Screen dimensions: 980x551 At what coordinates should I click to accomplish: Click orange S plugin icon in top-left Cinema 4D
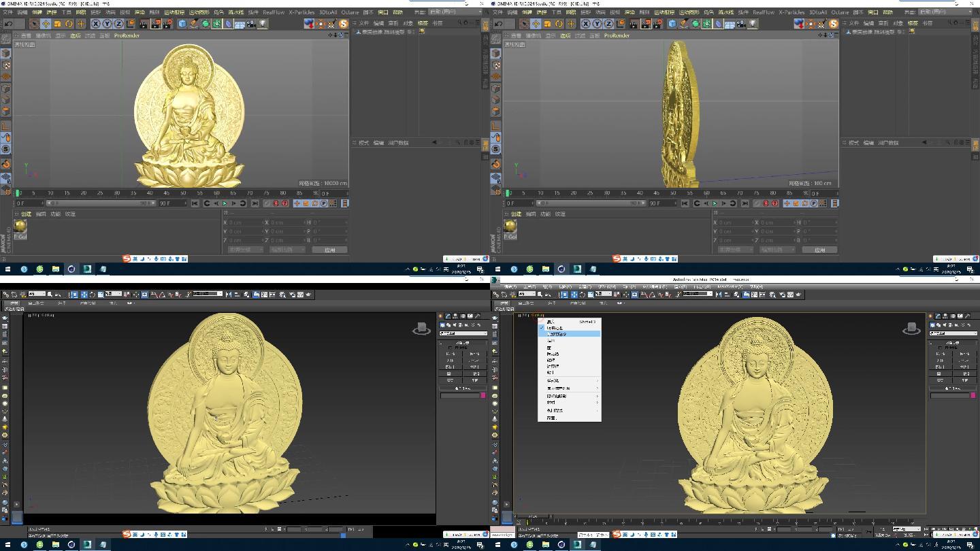coord(344,24)
